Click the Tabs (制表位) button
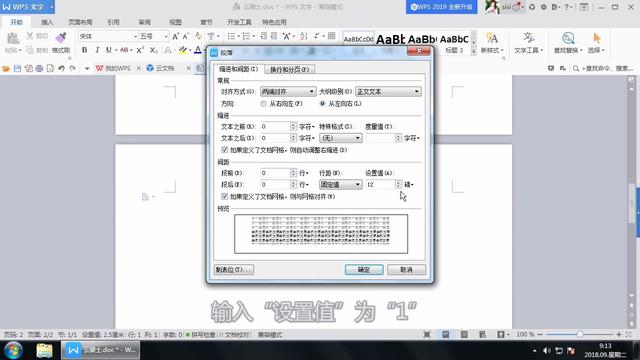 pyautogui.click(x=234, y=269)
